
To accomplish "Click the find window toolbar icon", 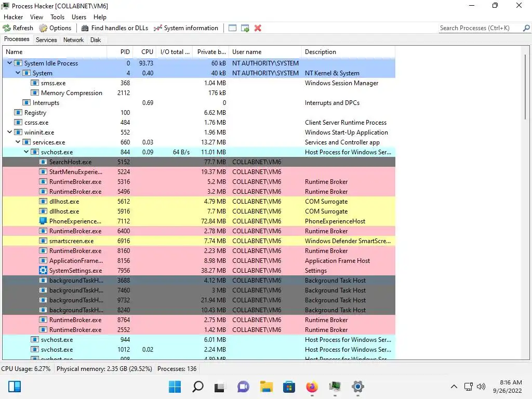I will [x=232, y=28].
